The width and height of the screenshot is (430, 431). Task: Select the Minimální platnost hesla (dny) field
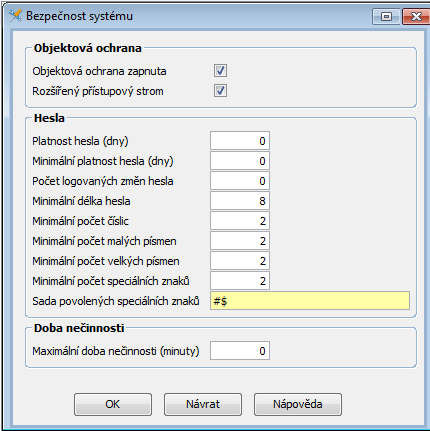pos(240,161)
